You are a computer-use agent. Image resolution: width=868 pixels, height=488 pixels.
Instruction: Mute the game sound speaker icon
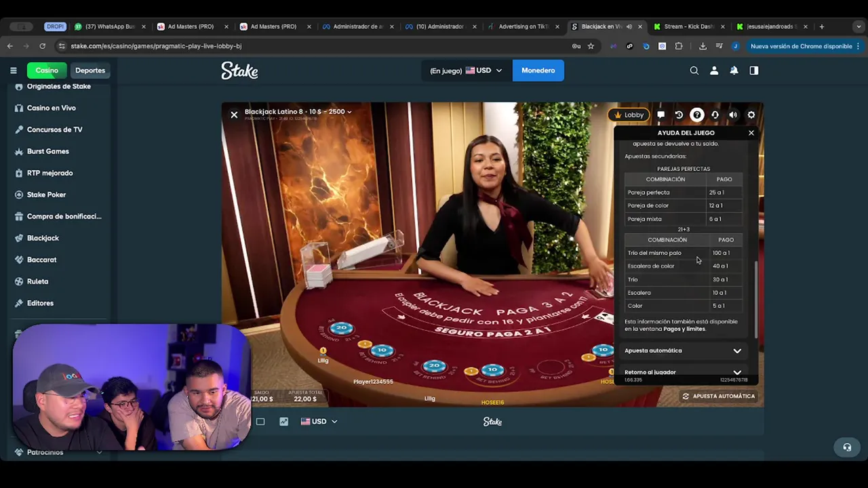733,115
